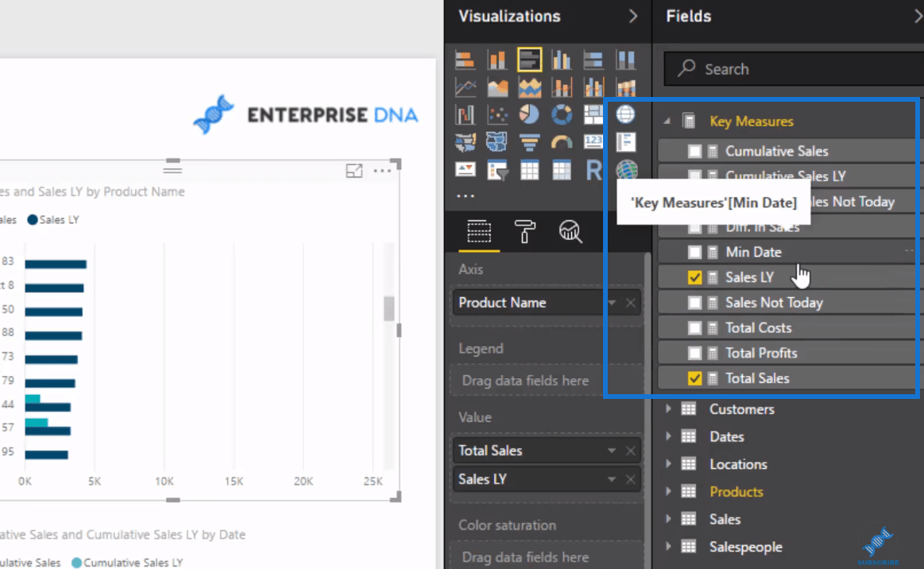Select the R script visual
Screen dimensions: 924x569
pos(593,170)
